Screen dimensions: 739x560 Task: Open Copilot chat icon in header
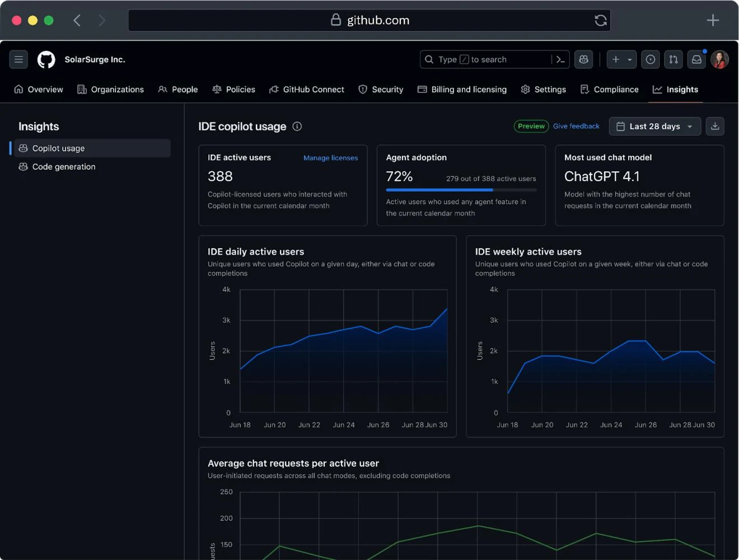pos(583,59)
